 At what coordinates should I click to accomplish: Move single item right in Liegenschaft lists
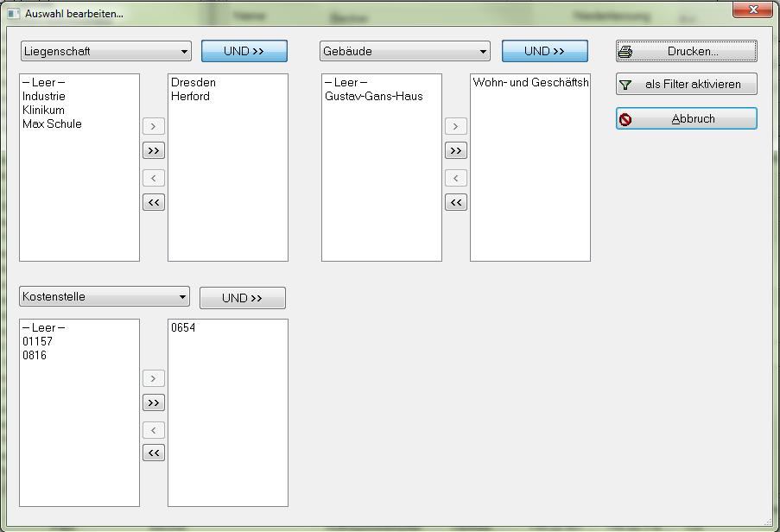(x=154, y=126)
